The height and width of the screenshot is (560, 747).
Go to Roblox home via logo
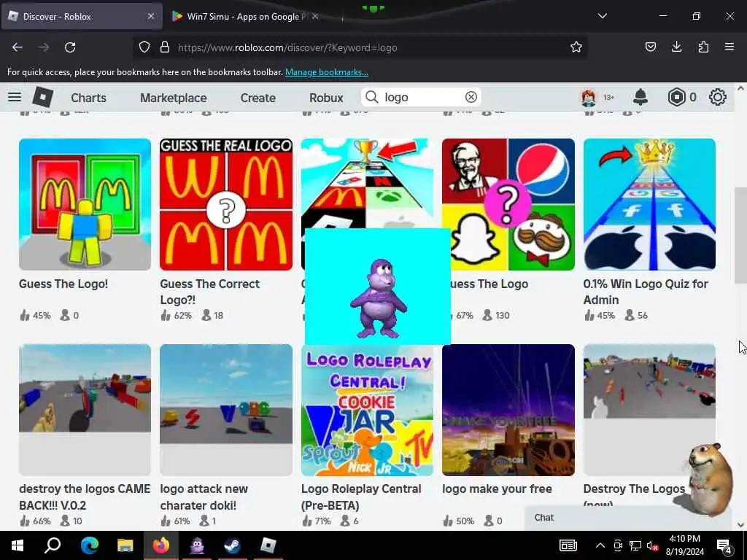[x=43, y=97]
